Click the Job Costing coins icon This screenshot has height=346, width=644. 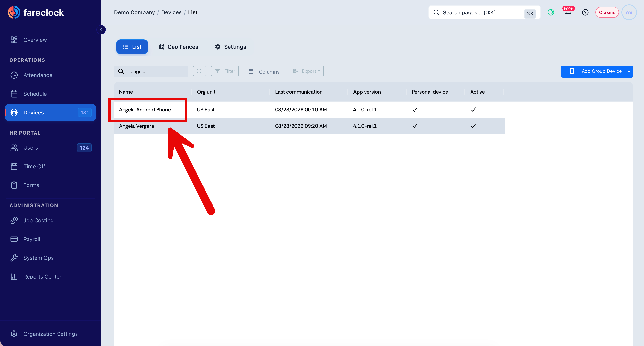(x=14, y=221)
